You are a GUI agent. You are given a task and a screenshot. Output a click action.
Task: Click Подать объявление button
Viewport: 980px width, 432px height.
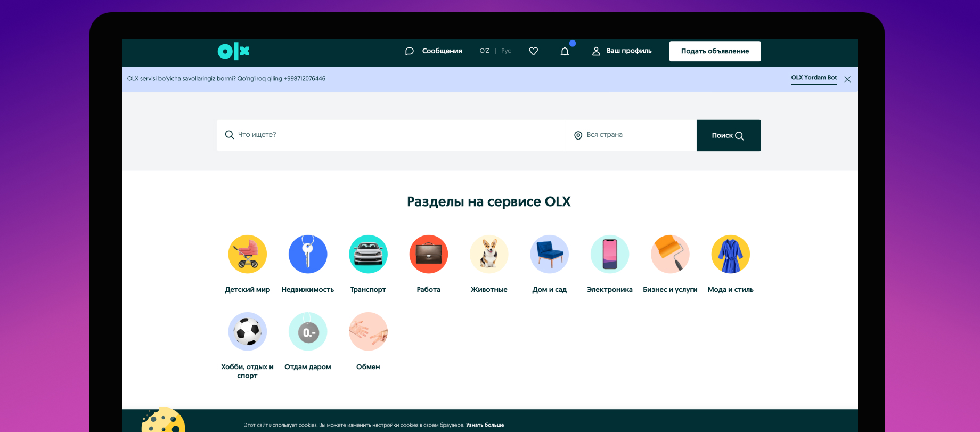point(715,51)
